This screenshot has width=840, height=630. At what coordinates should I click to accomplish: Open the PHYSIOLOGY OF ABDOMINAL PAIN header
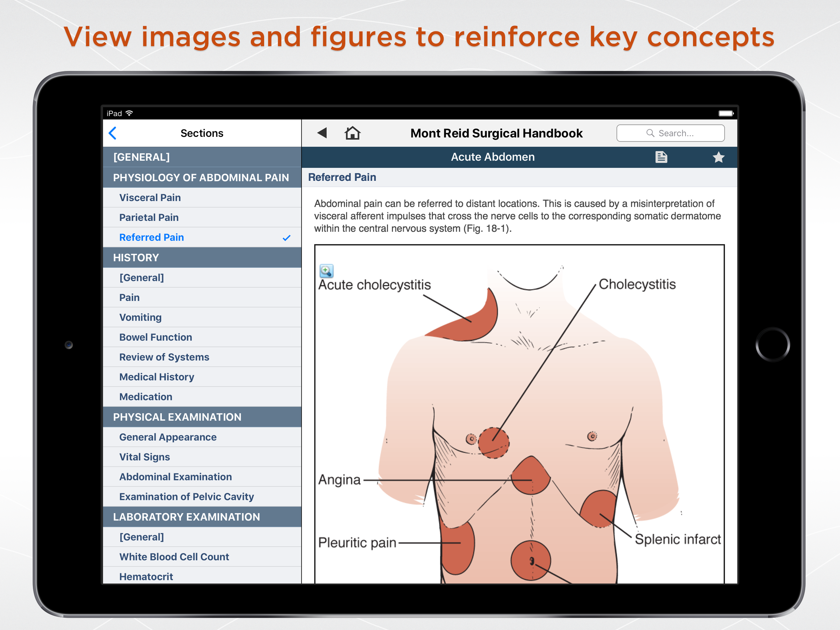point(201,177)
